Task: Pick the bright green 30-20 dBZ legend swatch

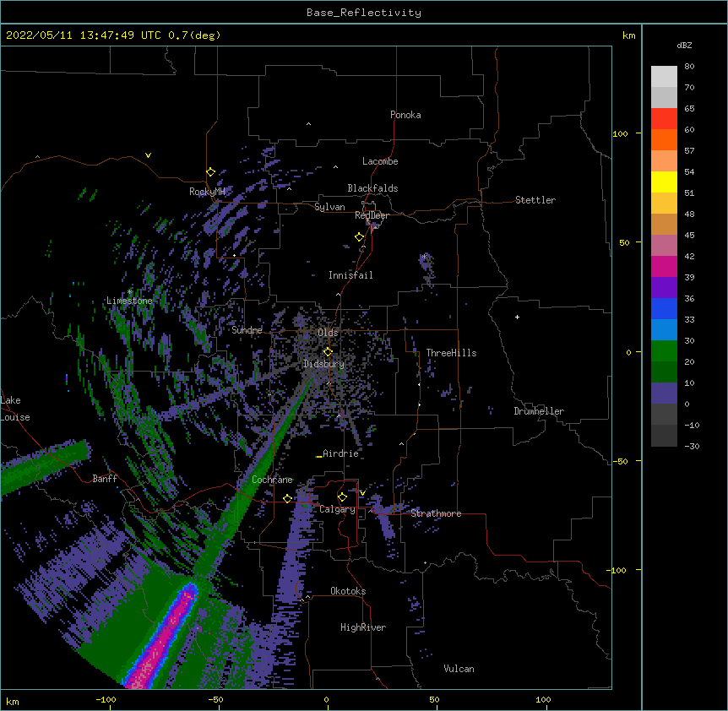Action: 664,351
